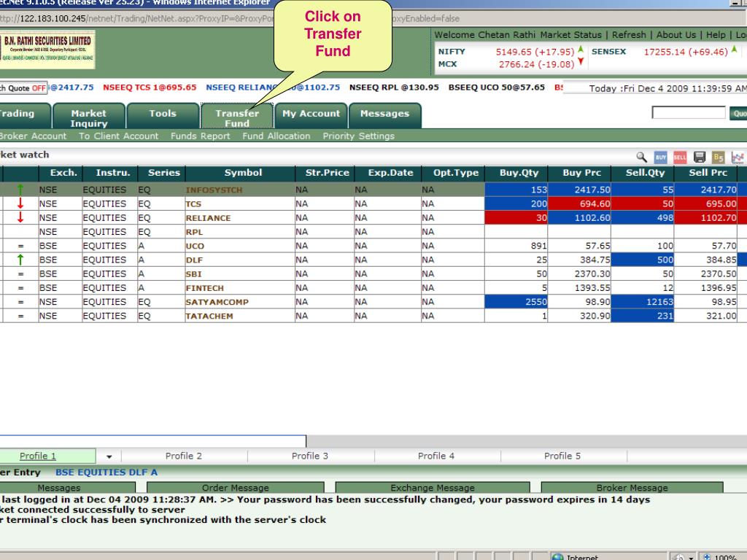Show the Exchange Message panel
This screenshot has height=560, width=747.
click(x=433, y=488)
